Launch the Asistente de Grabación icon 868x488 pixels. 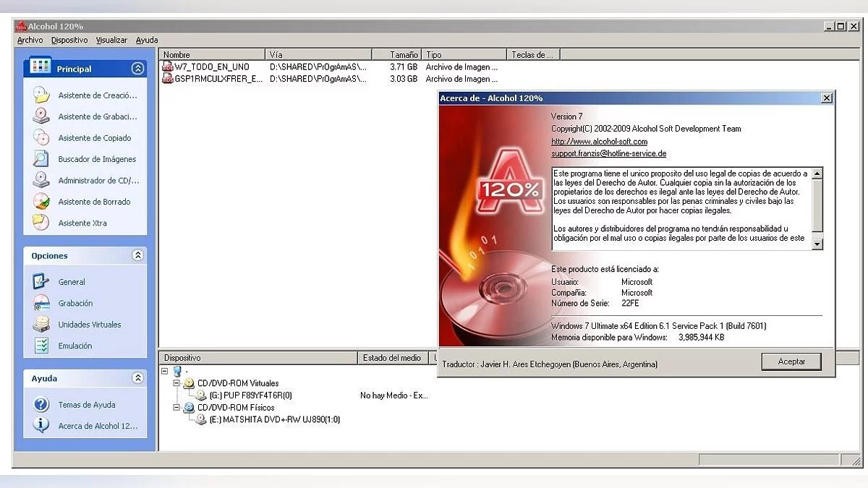tap(41, 116)
